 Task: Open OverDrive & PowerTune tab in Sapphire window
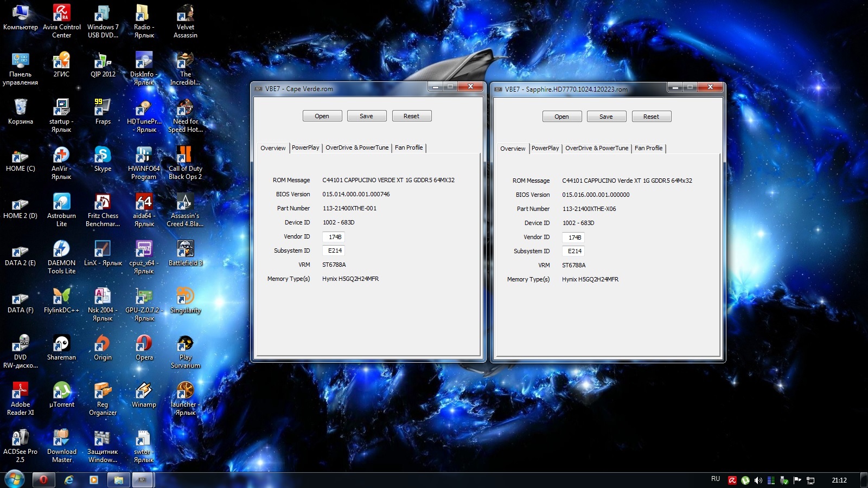[597, 148]
